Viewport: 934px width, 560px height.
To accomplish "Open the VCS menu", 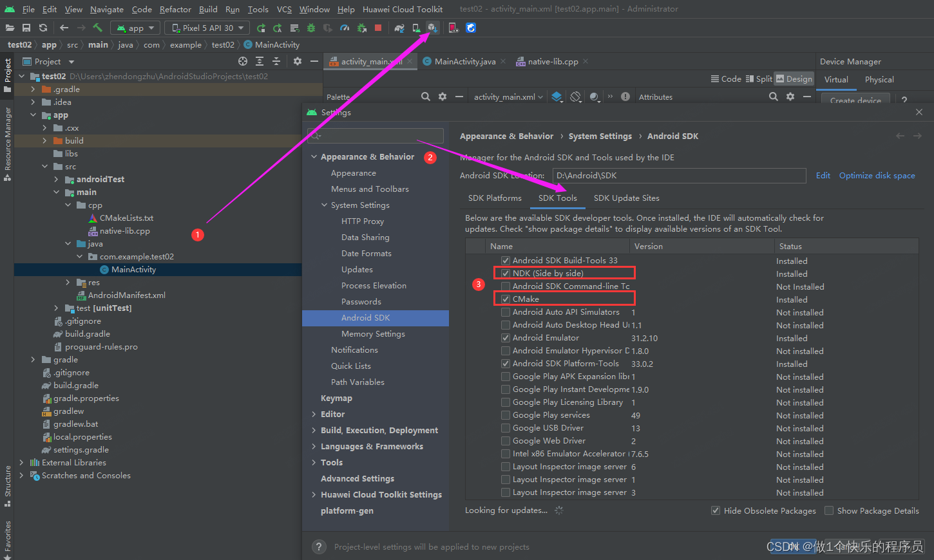I will [284, 9].
